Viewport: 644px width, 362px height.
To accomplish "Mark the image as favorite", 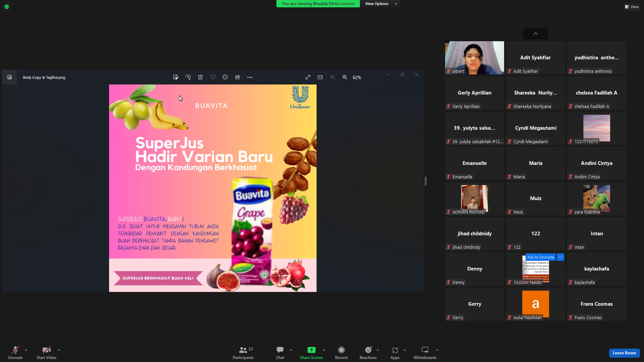I will coord(213,77).
